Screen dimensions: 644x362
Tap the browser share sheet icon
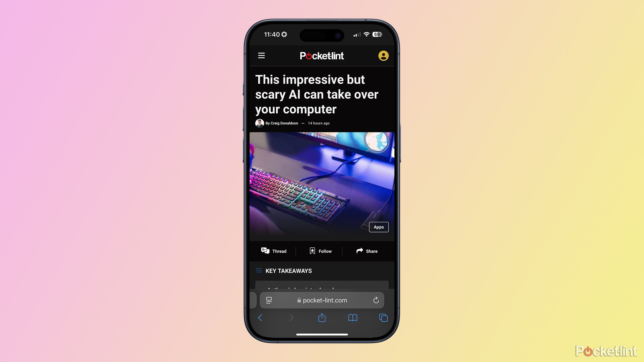[x=322, y=317]
